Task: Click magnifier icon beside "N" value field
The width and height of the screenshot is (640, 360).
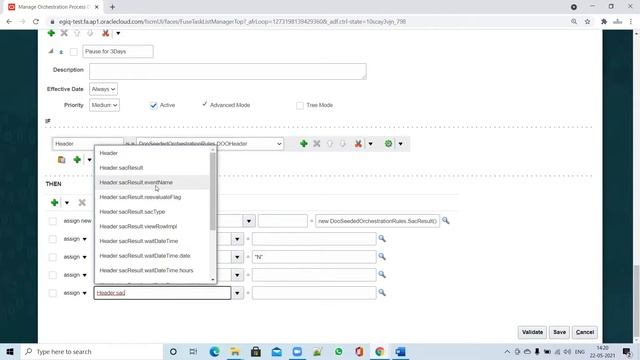Action: coord(382,256)
